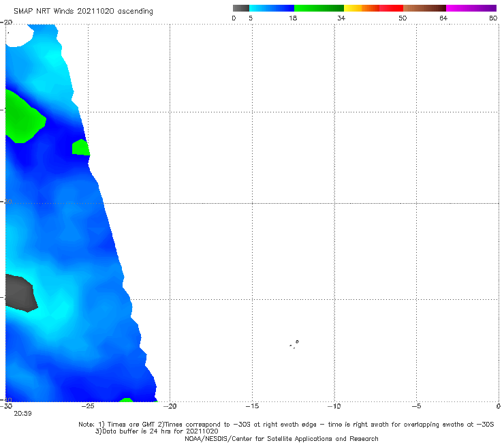This screenshot has width=504, height=443.
Task: Click colorbar label '64'
Action: 443,18
